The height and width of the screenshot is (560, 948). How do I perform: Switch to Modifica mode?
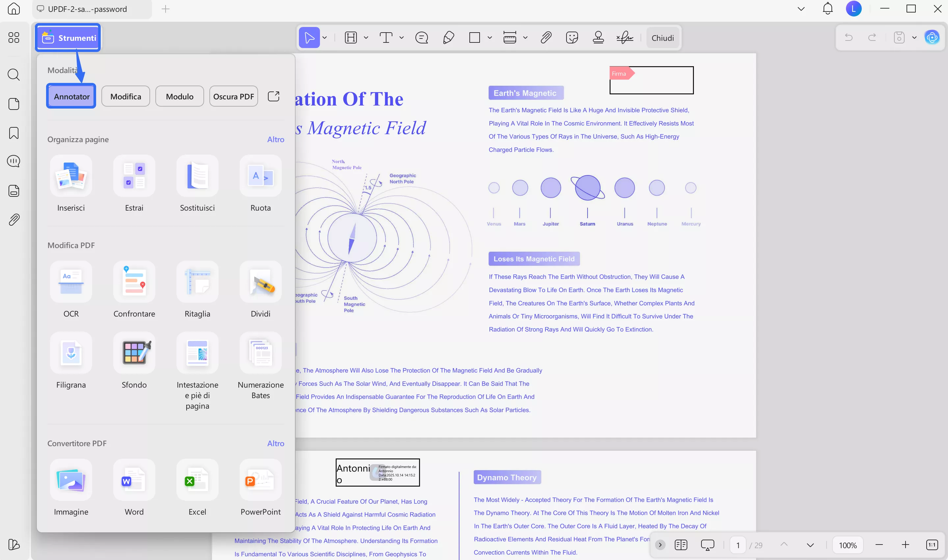click(x=126, y=97)
